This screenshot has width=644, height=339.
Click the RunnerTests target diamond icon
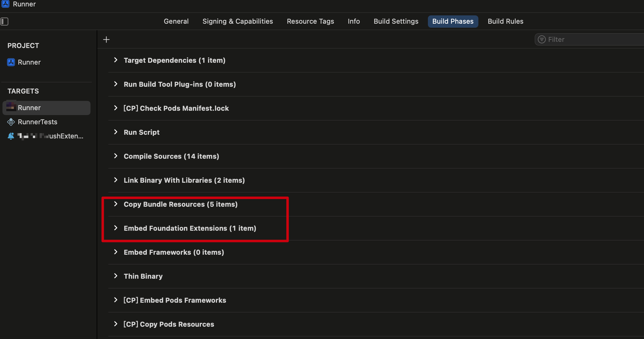tap(11, 122)
